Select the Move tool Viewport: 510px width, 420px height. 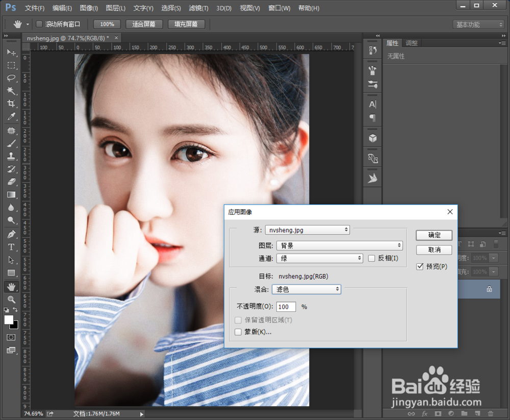pos(11,52)
